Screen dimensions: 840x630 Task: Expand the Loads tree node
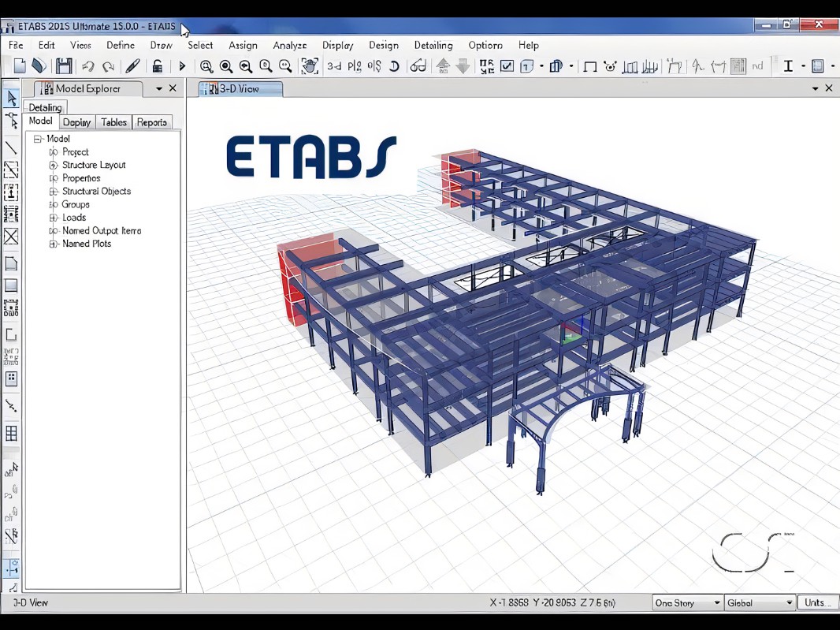click(53, 218)
